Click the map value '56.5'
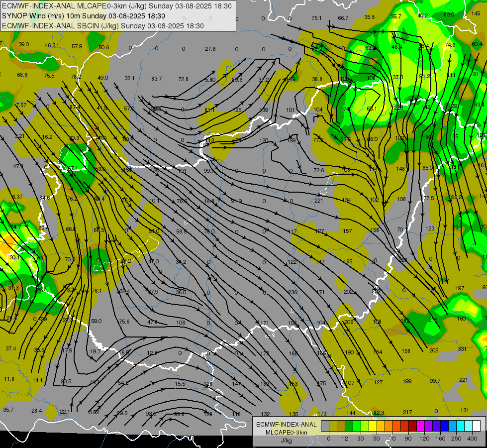The height and width of the screenshot is (448, 487). point(182,231)
